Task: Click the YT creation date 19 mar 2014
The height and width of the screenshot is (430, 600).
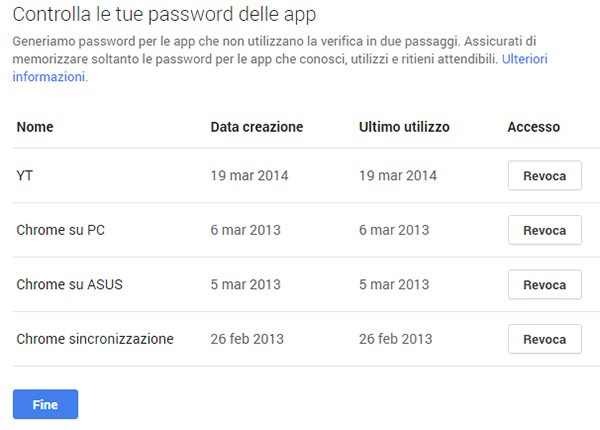Action: (x=249, y=176)
